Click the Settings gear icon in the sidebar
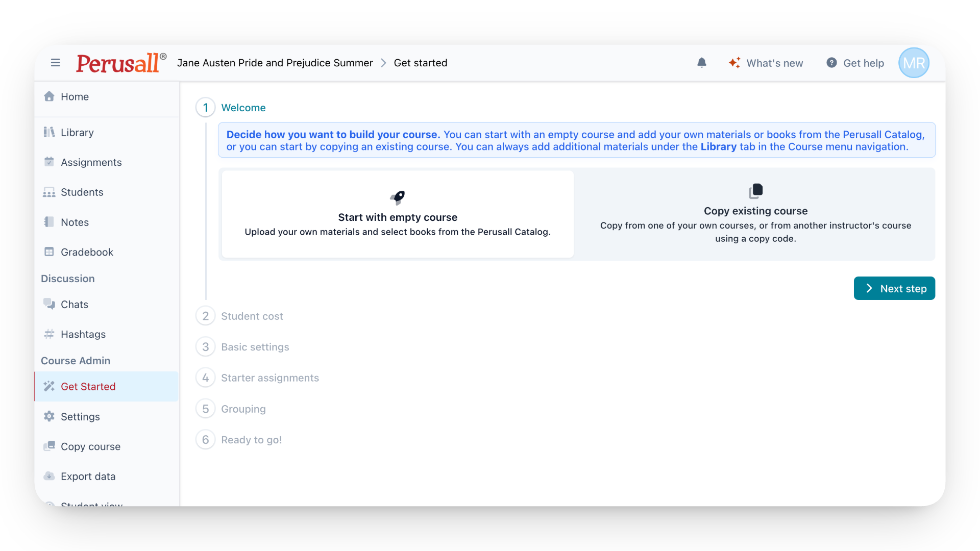Image resolution: width=980 pixels, height=551 pixels. point(49,416)
